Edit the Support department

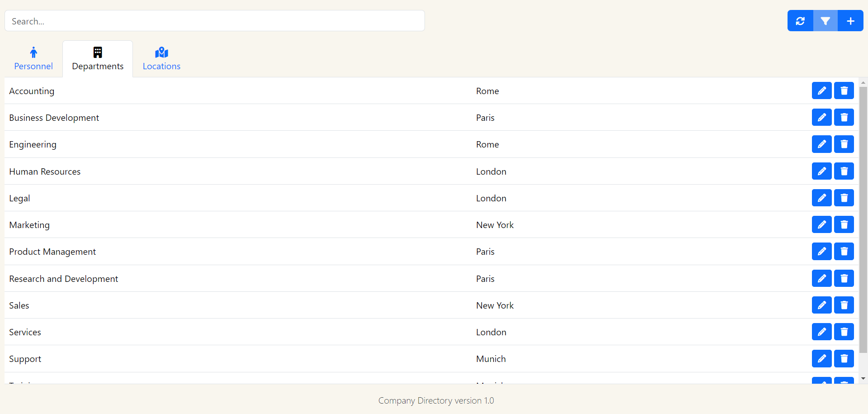click(821, 358)
